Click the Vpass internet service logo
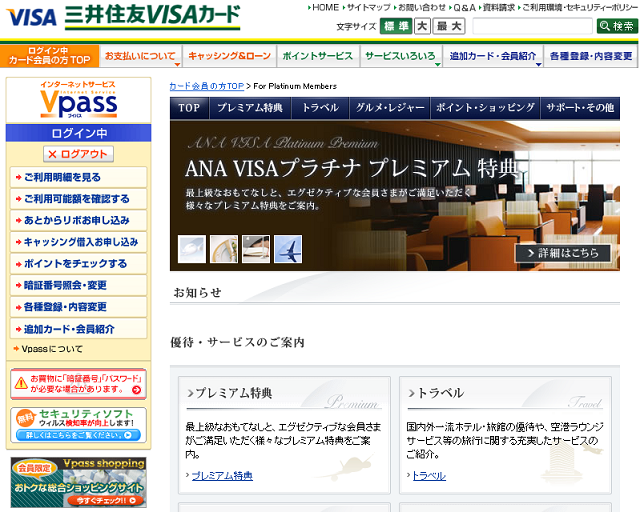Screen dimensions: 640x512 tap(78, 100)
